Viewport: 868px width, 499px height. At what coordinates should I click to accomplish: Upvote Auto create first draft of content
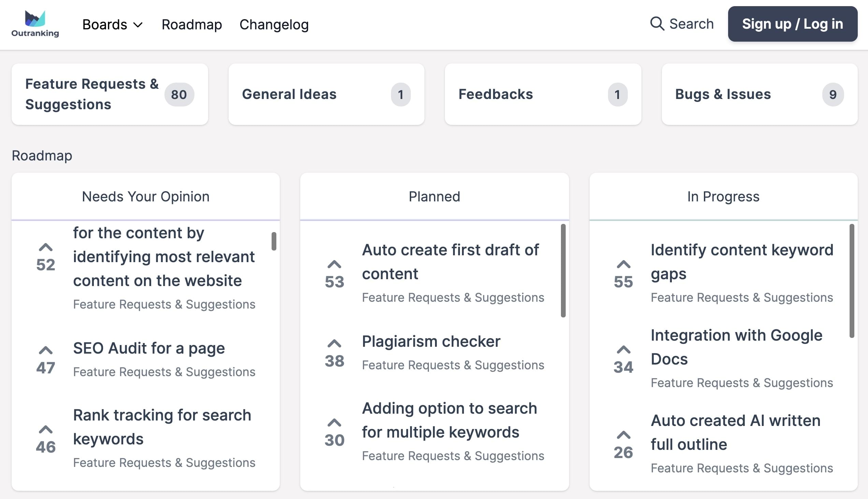coord(334,265)
